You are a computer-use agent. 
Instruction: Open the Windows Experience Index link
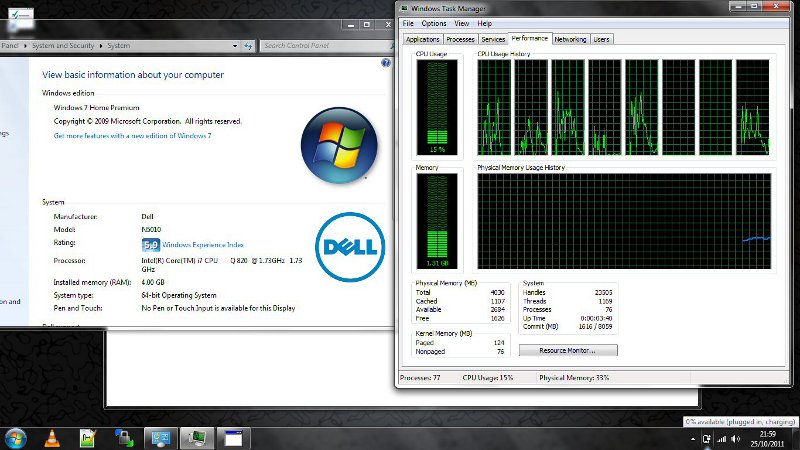203,245
